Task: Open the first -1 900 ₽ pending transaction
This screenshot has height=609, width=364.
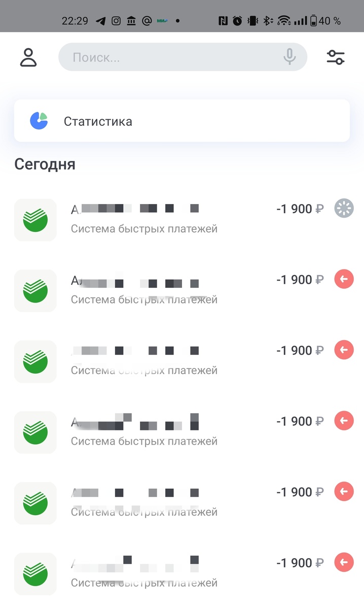Action: coord(182,220)
